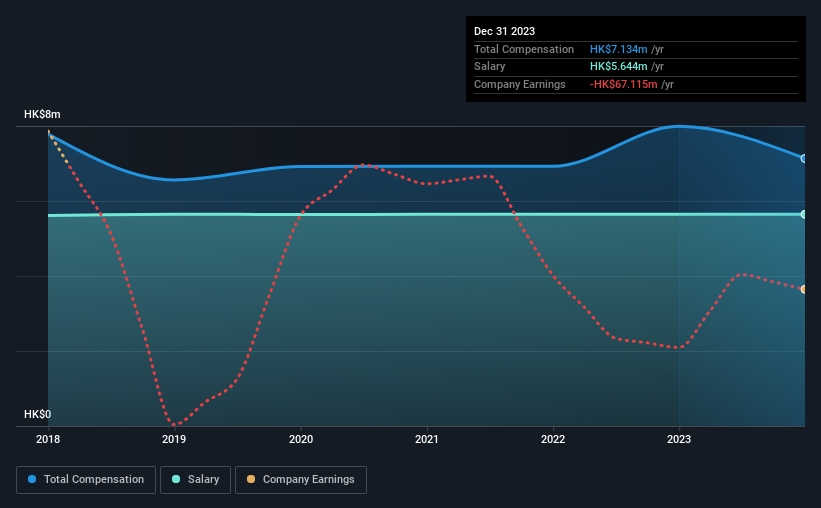
Task: Click the HK$8m y-axis label
Action: point(42,114)
